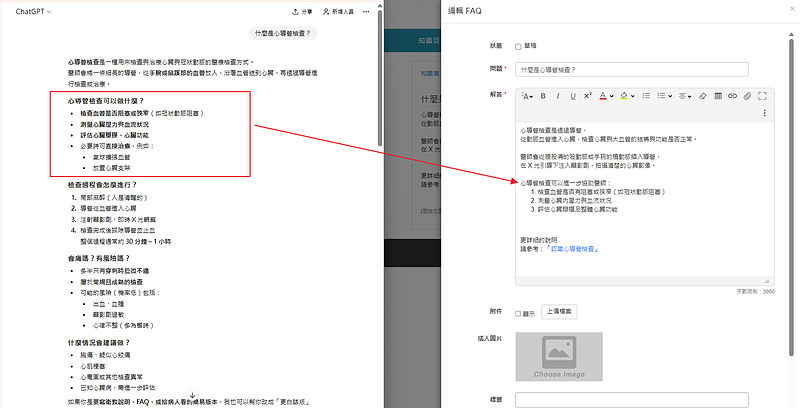Toggle bold formatting in answer editor

543,96
